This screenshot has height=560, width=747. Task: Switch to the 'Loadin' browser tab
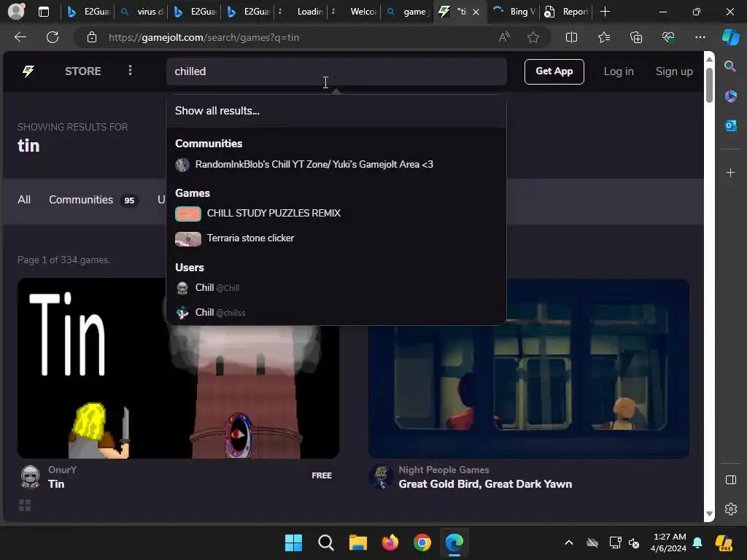tap(301, 12)
